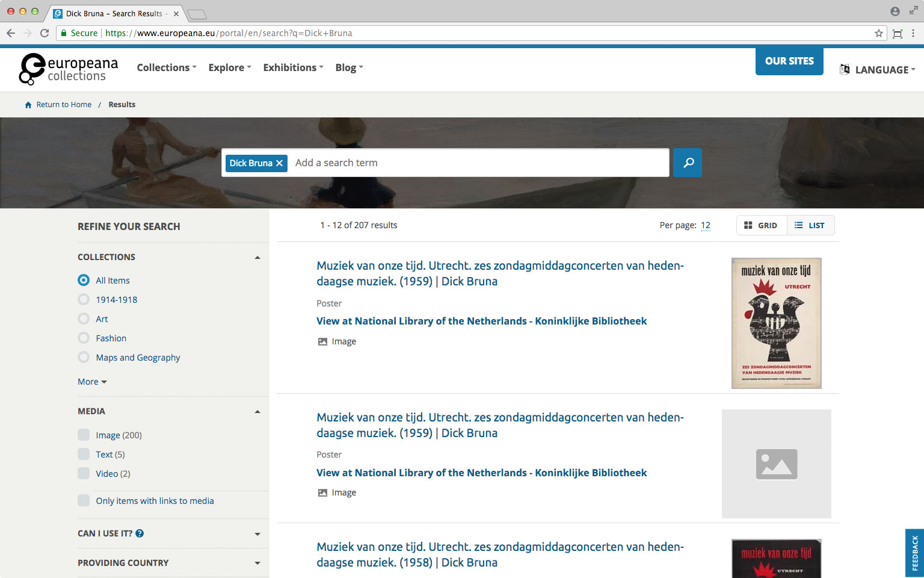
Task: Open the Feedback side tab
Action: [914, 553]
